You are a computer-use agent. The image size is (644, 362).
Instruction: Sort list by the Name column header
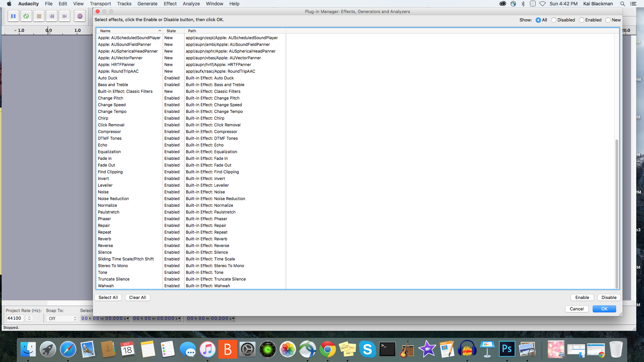[x=129, y=31]
